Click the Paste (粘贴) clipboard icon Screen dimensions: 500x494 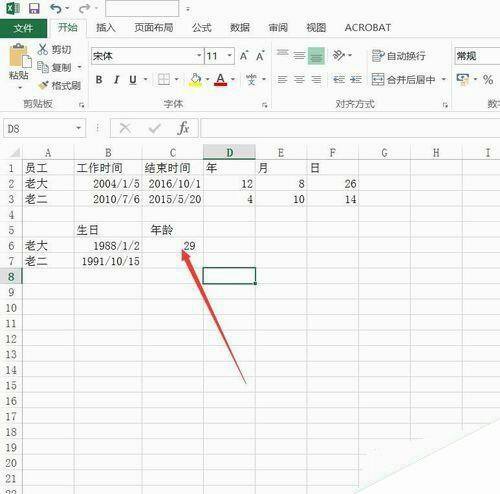click(19, 56)
